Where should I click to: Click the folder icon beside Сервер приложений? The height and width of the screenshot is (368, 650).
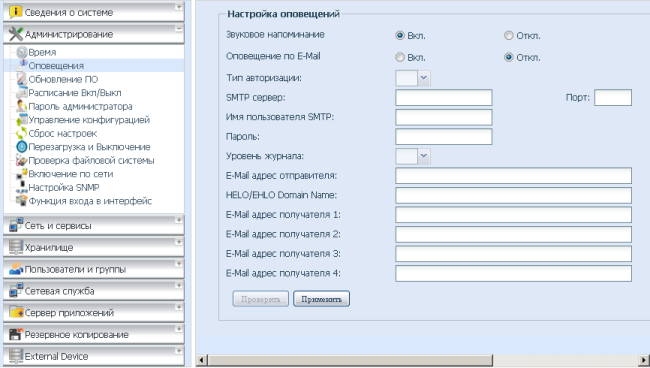[x=16, y=312]
